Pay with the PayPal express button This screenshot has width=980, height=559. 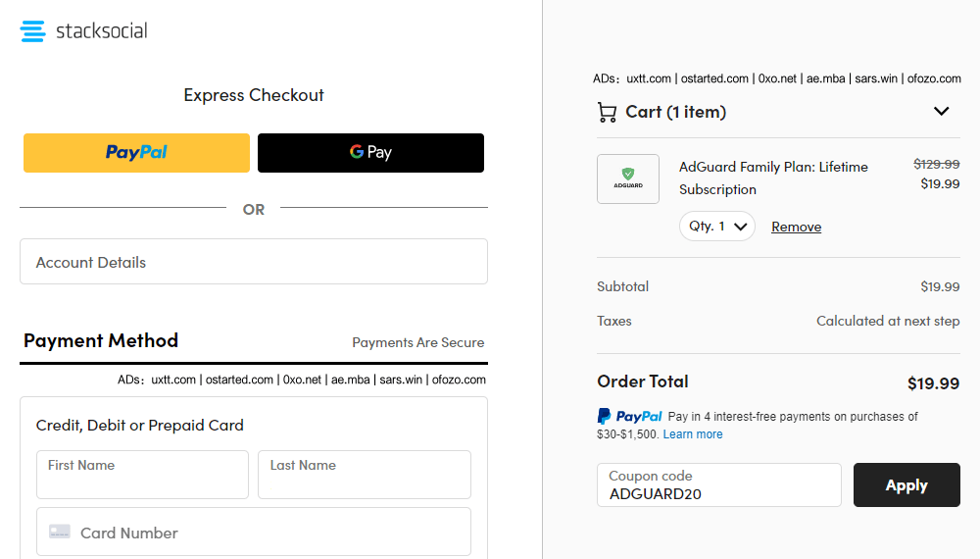coord(136,153)
